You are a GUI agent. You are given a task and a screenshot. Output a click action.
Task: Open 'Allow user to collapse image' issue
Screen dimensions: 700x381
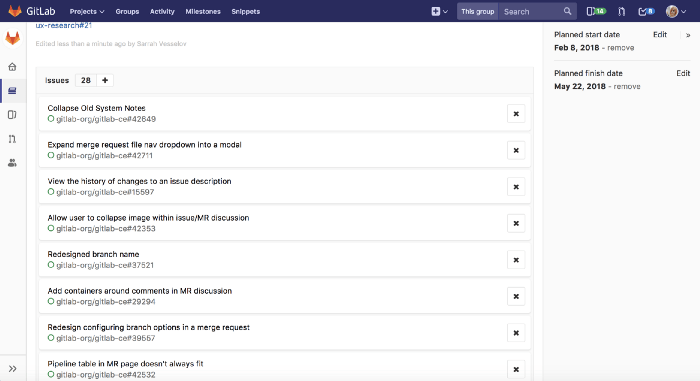[148, 218]
